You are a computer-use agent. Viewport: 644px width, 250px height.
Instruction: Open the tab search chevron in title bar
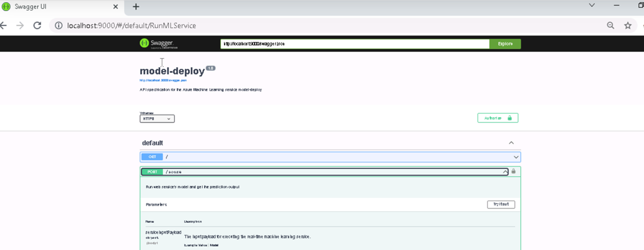click(592, 6)
